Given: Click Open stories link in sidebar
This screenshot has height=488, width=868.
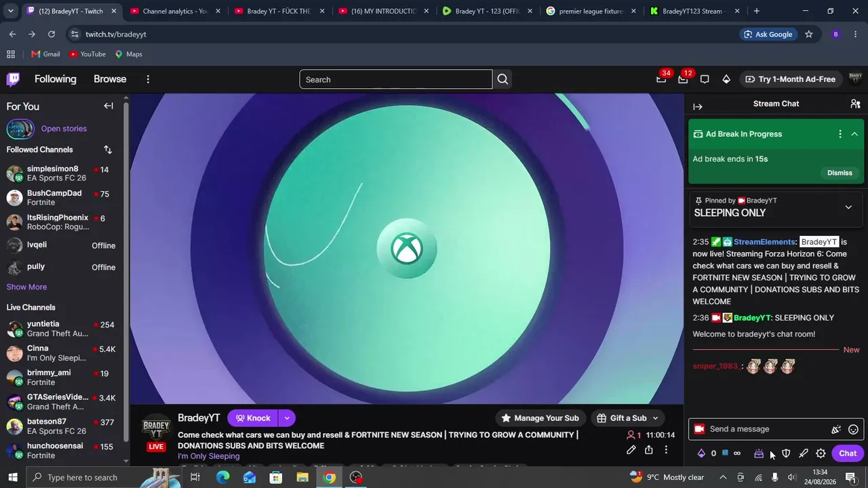Looking at the screenshot, I should 64,129.
